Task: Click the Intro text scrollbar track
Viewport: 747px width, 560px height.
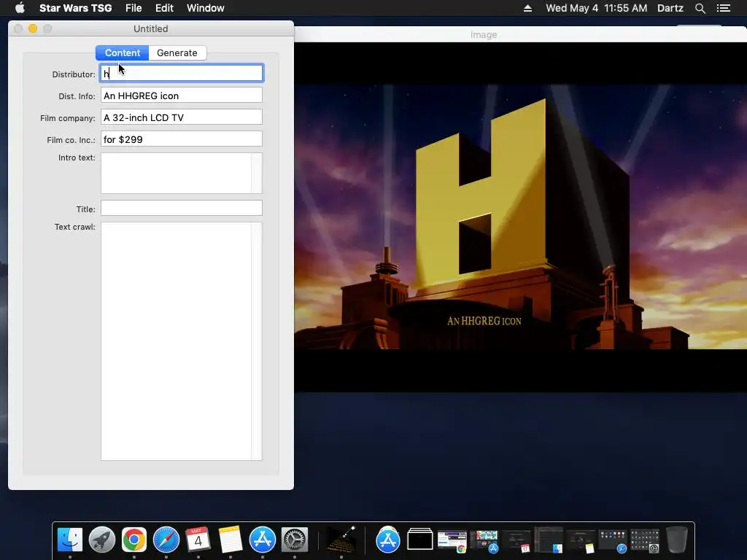Action: 257,173
